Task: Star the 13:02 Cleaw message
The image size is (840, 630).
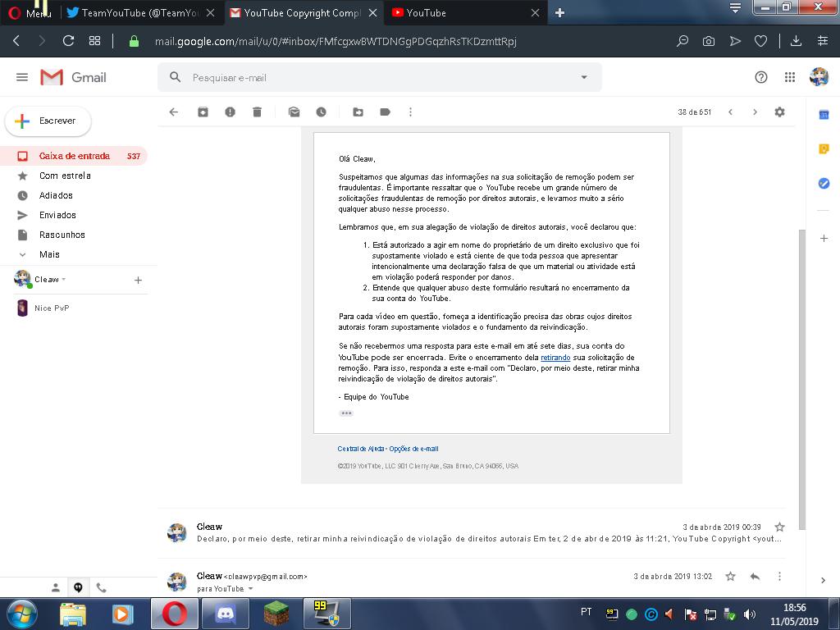Action: 730,577
